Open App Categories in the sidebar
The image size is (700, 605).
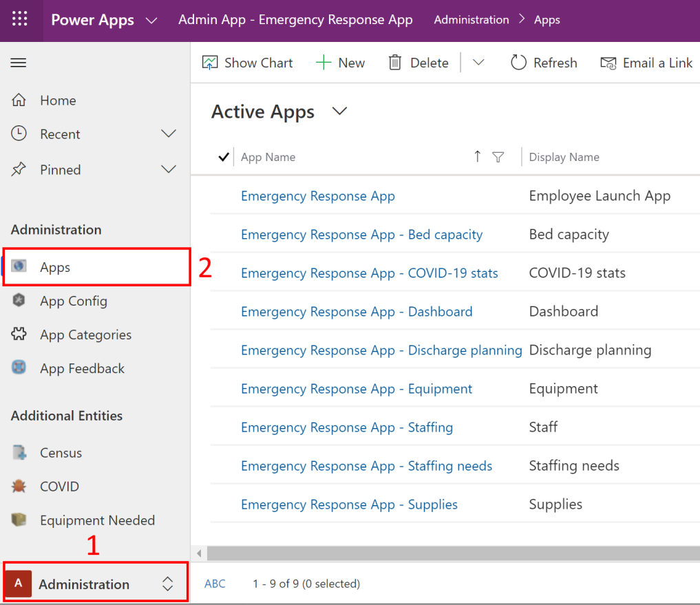coord(86,335)
